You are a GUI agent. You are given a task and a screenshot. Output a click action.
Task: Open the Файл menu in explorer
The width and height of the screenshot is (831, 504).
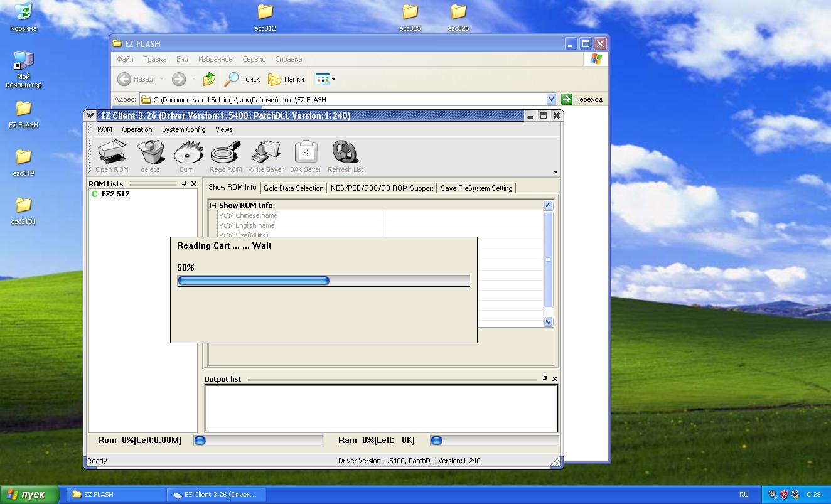point(125,59)
